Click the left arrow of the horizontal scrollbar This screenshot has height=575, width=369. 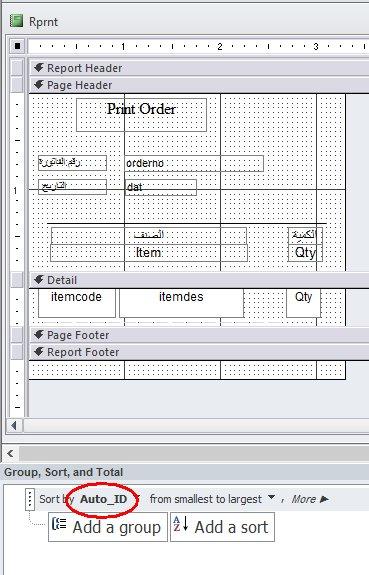click(14, 425)
